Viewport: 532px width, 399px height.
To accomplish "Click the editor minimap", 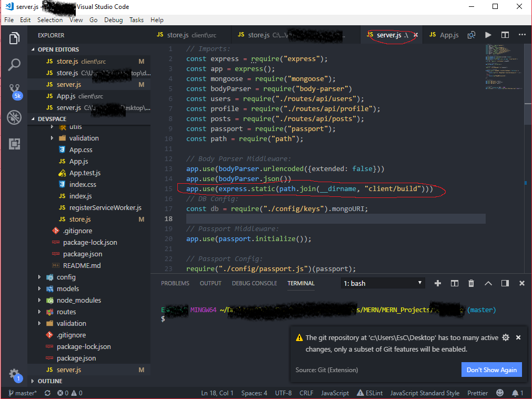I will tap(504, 67).
